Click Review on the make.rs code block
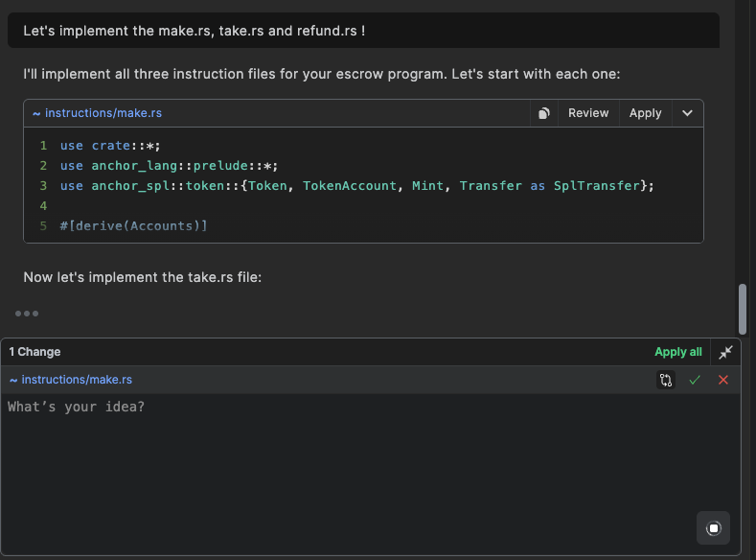The width and height of the screenshot is (756, 560). (587, 113)
